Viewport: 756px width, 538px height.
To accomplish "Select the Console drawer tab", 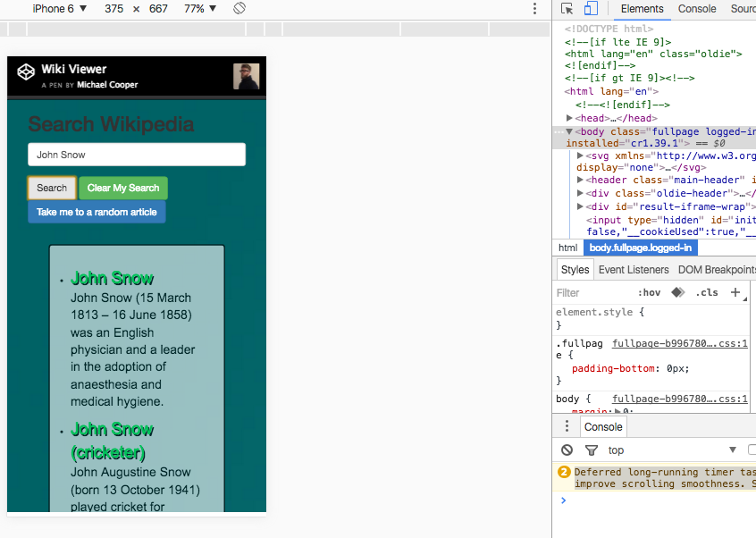I will click(x=603, y=426).
